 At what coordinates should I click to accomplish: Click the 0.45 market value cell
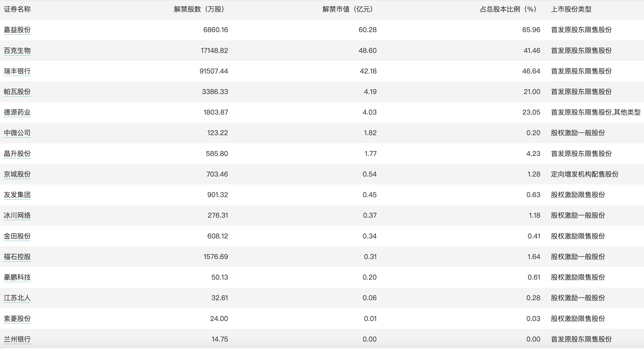pos(369,195)
